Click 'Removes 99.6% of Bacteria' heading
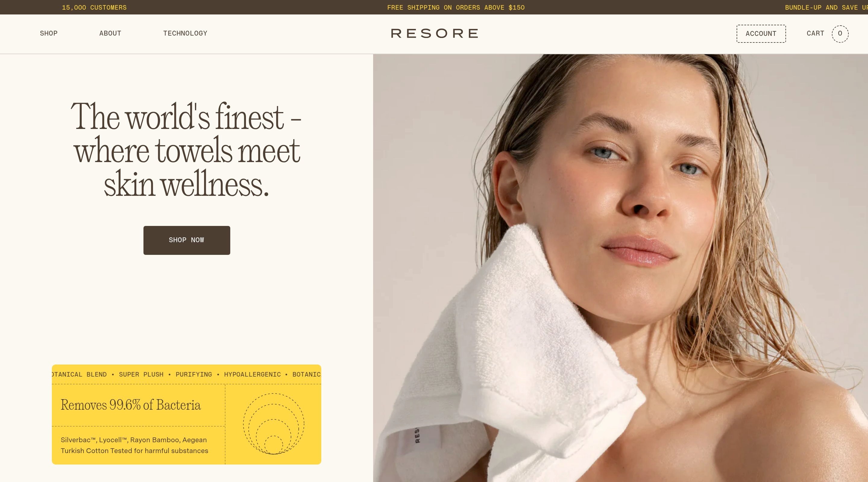The height and width of the screenshot is (482, 868). click(131, 405)
